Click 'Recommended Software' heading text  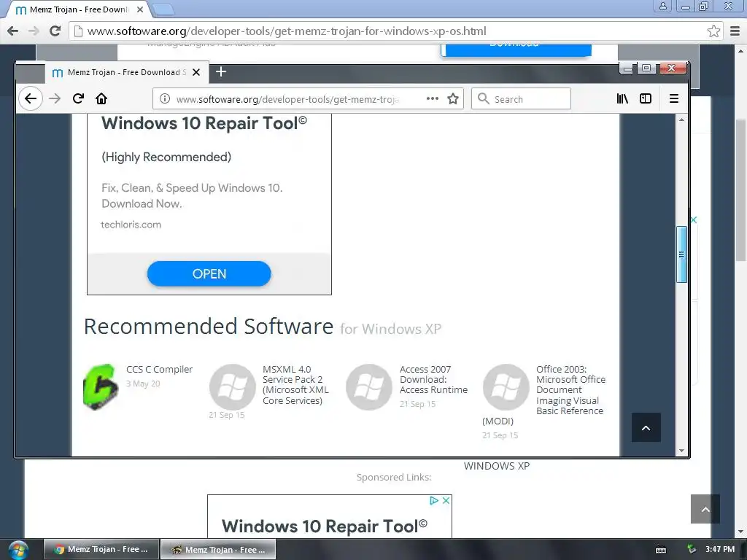coord(209,327)
